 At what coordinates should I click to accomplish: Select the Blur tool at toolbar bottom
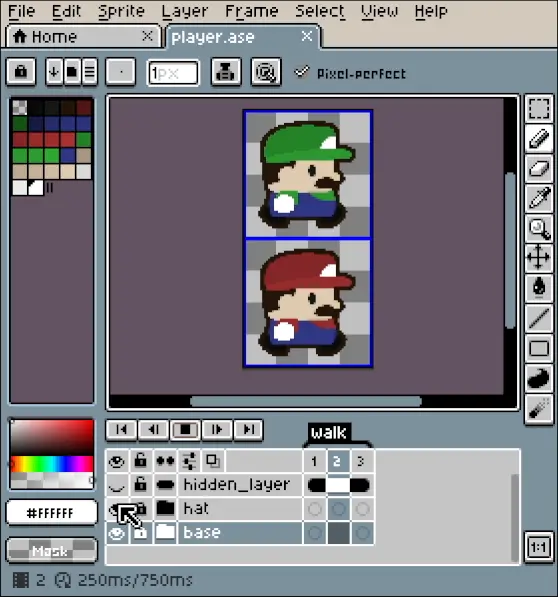(539, 408)
